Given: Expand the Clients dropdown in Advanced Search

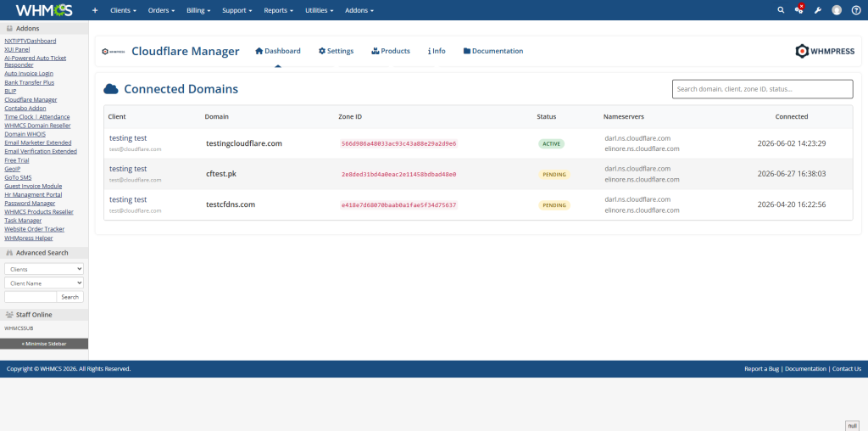Looking at the screenshot, I should click(x=44, y=269).
